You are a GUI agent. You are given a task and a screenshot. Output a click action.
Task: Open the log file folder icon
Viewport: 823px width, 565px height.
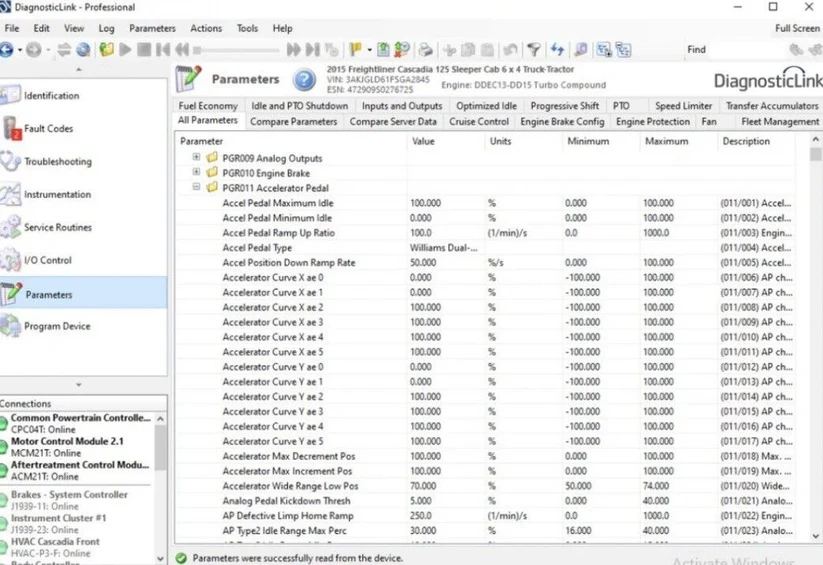click(x=107, y=50)
